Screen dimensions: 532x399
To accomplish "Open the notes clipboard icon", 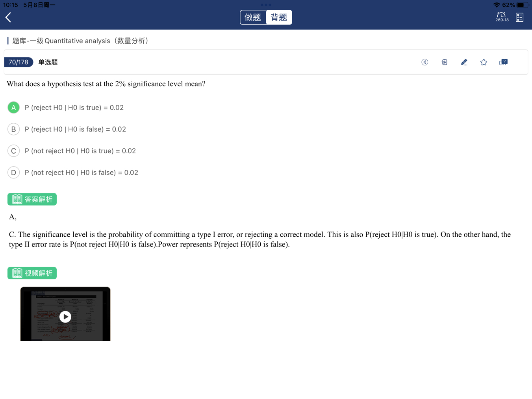I will coord(444,62).
